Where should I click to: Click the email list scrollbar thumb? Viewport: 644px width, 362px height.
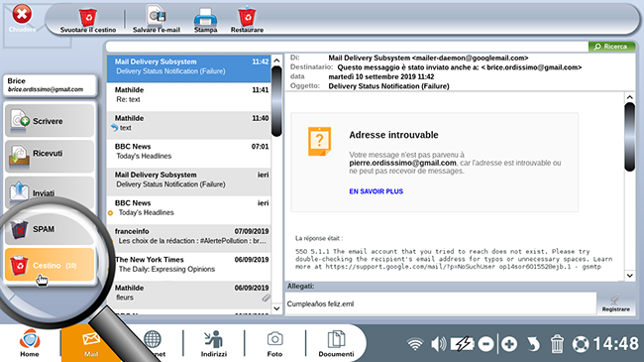[276, 101]
